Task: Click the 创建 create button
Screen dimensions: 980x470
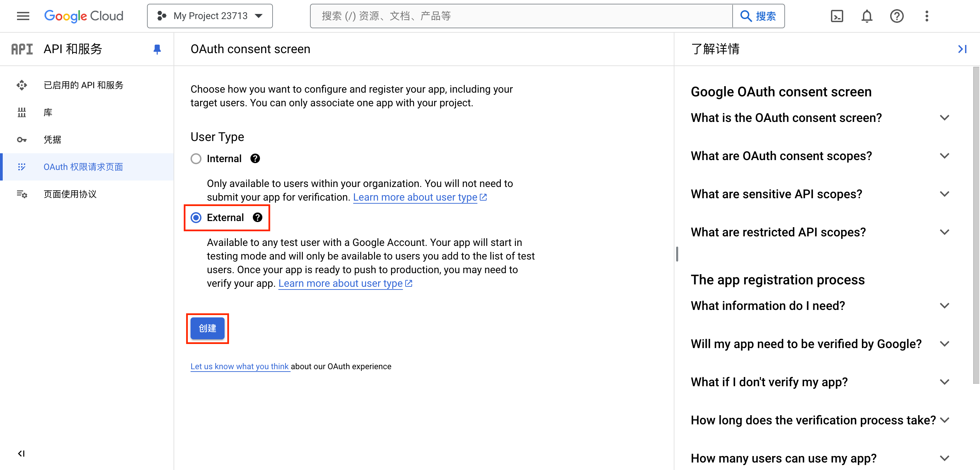Action: [207, 328]
